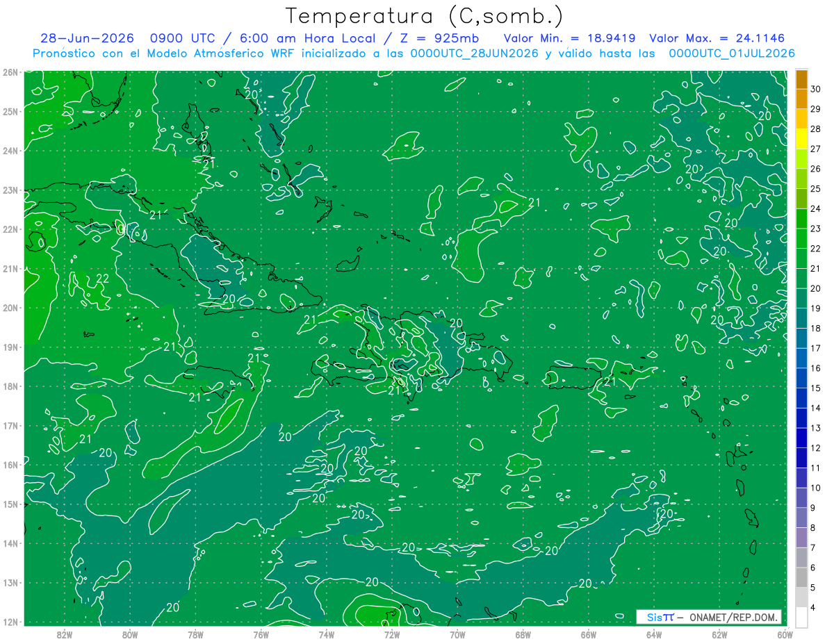Image resolution: width=834 pixels, height=644 pixels.
Task: Click the color scale label "15"
Action: click(x=816, y=388)
